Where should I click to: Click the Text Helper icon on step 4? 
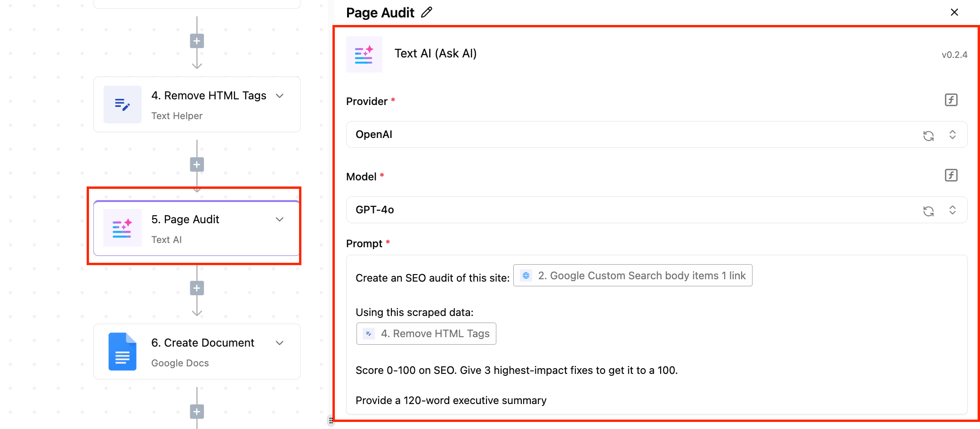122,105
